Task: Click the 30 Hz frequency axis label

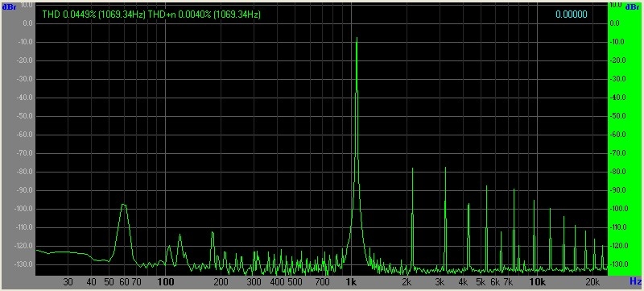Action: [x=68, y=282]
